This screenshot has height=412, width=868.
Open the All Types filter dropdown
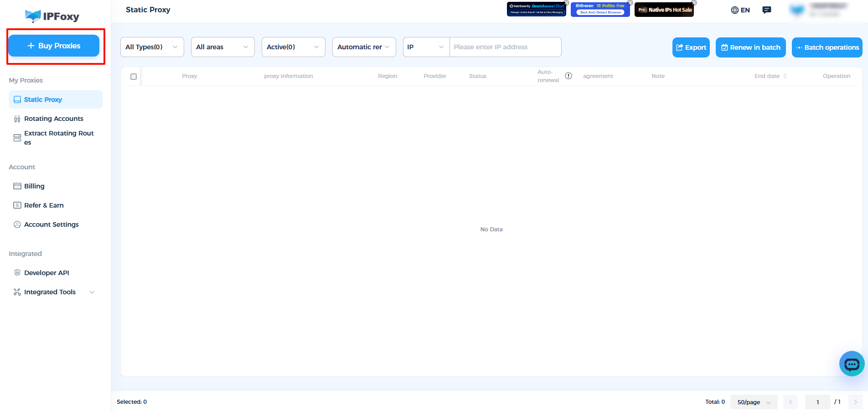[x=152, y=47]
